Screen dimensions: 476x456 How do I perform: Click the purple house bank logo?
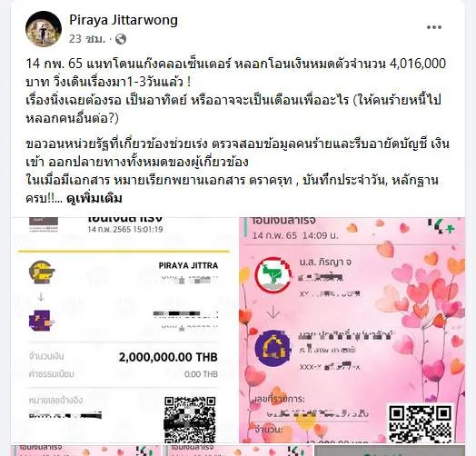(x=273, y=349)
